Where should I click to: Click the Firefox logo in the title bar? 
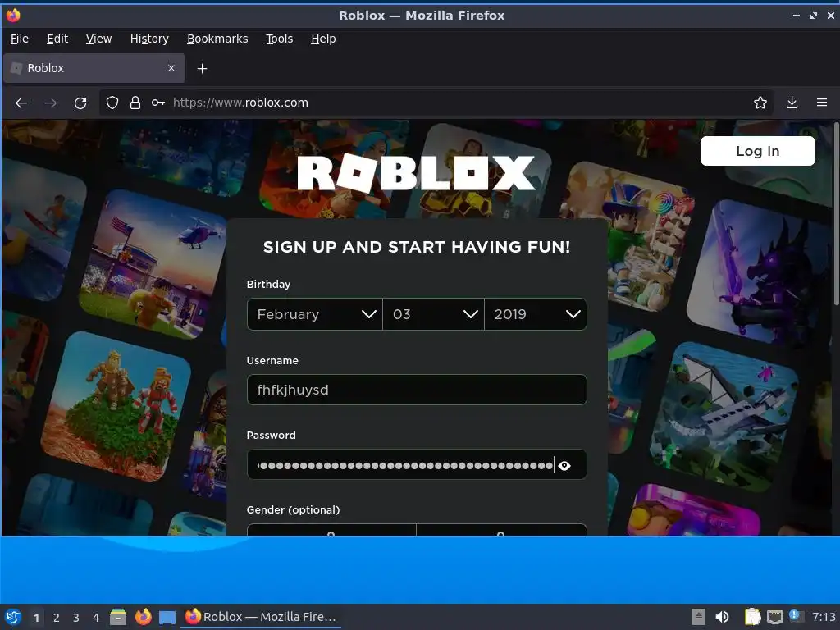[13, 15]
